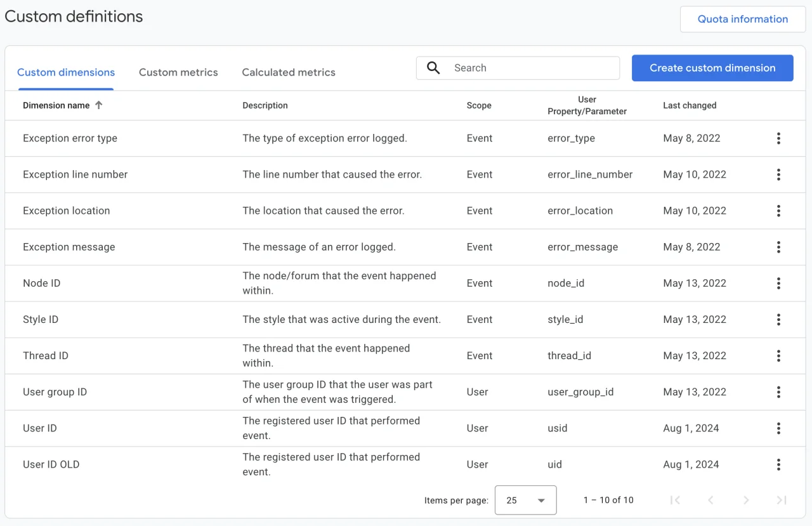Image resolution: width=812 pixels, height=526 pixels.
Task: Switch to the Custom metrics tab
Action: pyautogui.click(x=178, y=72)
